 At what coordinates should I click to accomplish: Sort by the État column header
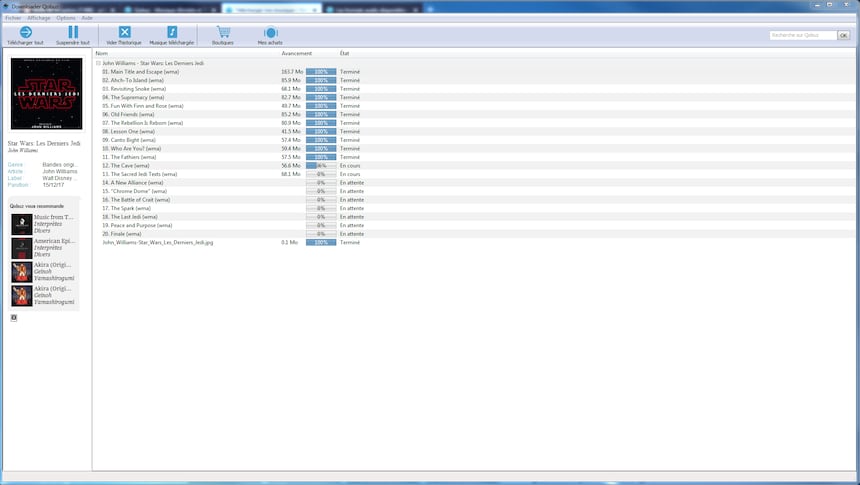pyautogui.click(x=344, y=53)
